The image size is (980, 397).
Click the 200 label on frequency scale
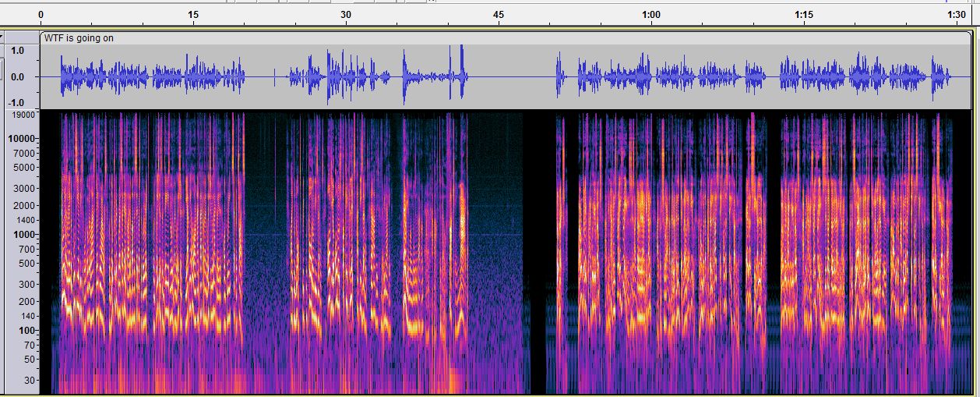[27, 302]
